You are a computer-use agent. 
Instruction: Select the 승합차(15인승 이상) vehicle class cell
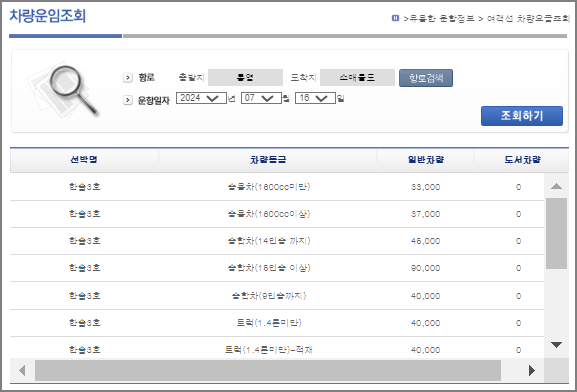point(269,268)
